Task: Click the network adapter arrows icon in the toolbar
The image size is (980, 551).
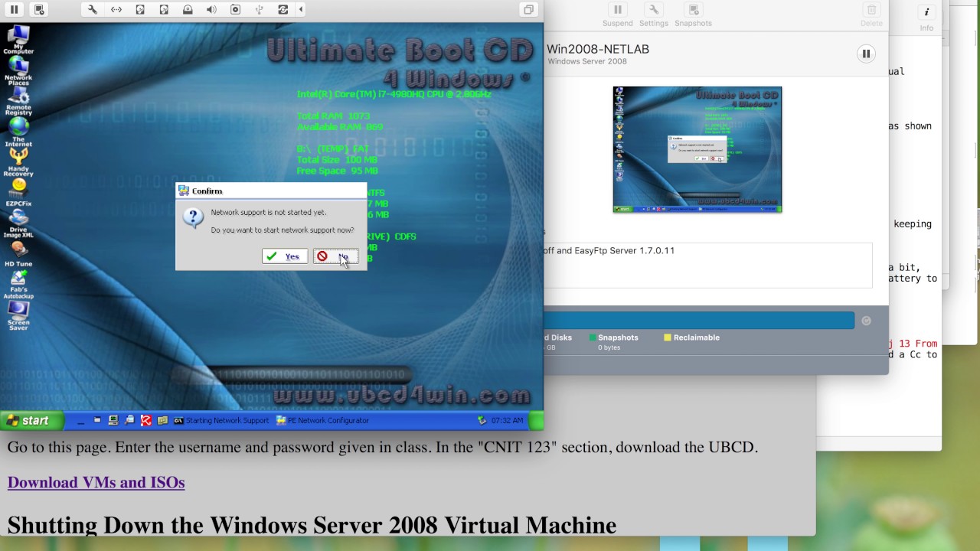Action: pos(116,10)
